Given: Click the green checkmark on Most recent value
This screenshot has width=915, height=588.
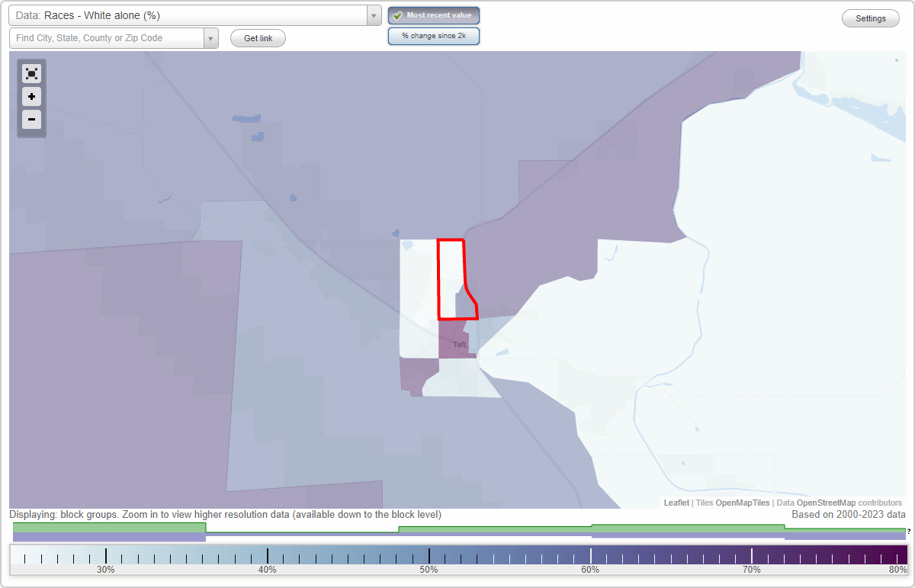Looking at the screenshot, I should click(397, 14).
